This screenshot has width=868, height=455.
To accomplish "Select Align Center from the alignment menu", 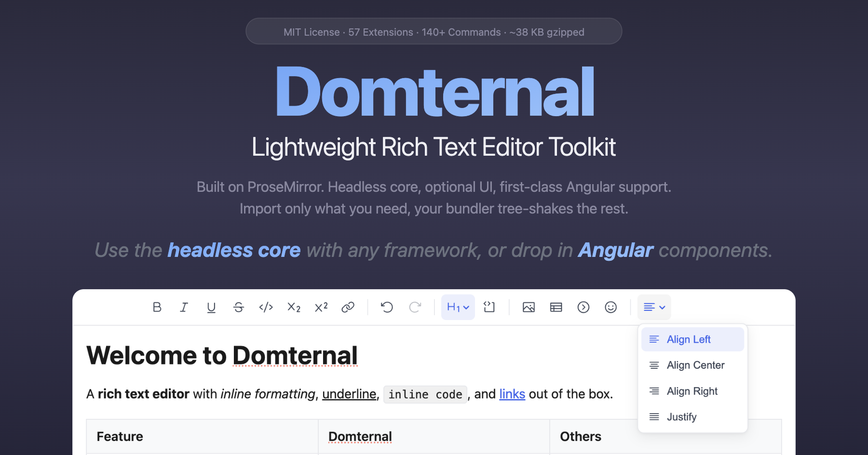I will (692, 365).
